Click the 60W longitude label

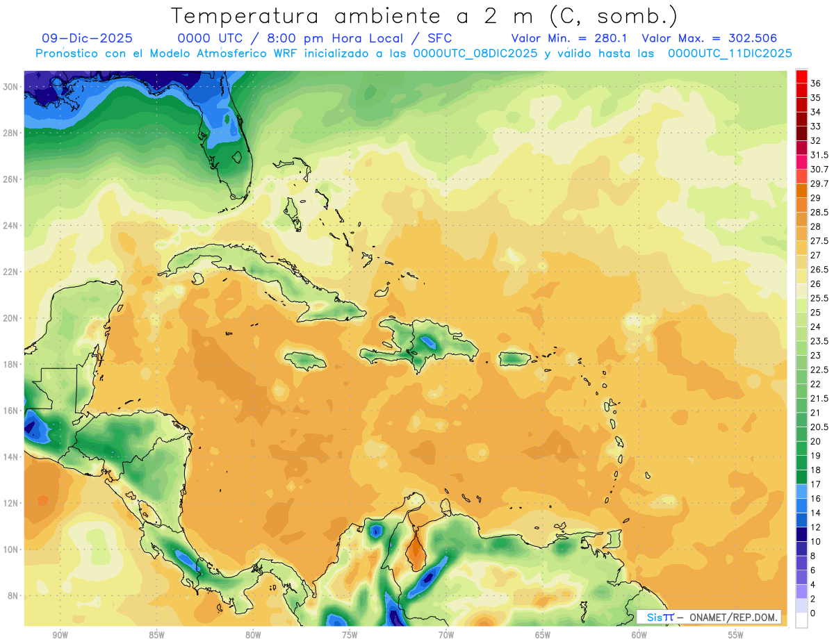click(x=639, y=635)
